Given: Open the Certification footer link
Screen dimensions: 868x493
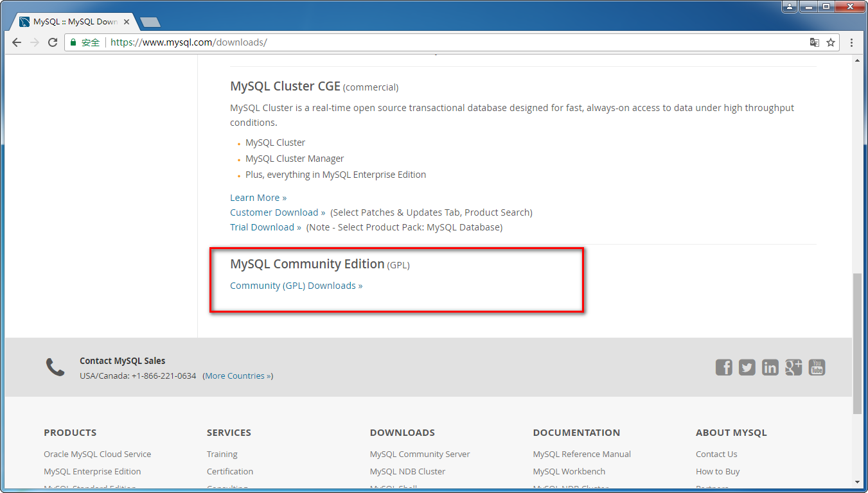Looking at the screenshot, I should pos(230,471).
